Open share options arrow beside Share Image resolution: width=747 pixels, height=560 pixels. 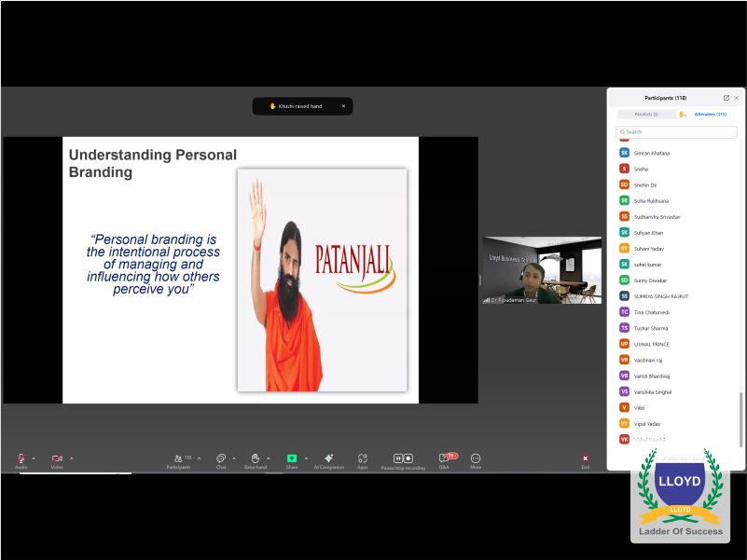[306, 458]
